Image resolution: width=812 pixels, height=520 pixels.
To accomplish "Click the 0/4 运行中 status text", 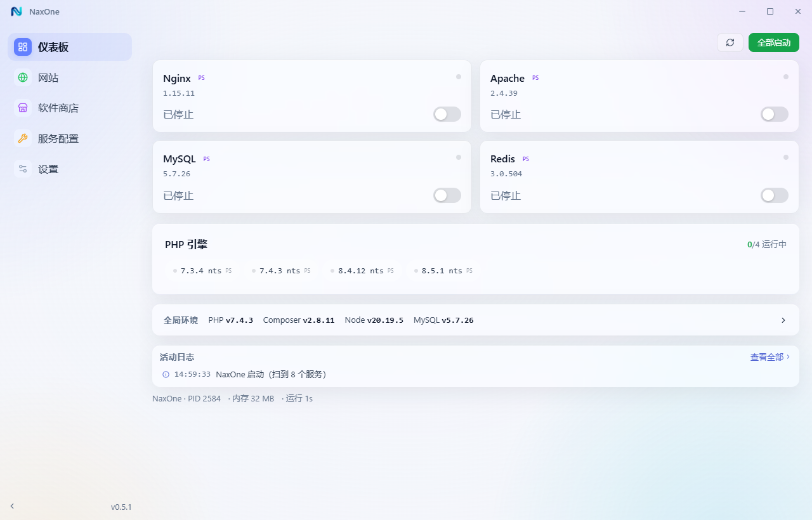I will pyautogui.click(x=767, y=245).
